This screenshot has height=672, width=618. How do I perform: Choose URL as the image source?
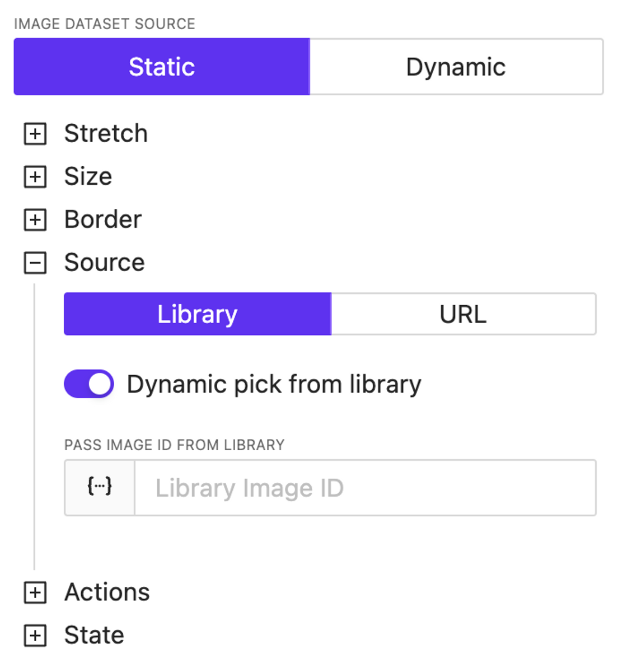coord(463,314)
